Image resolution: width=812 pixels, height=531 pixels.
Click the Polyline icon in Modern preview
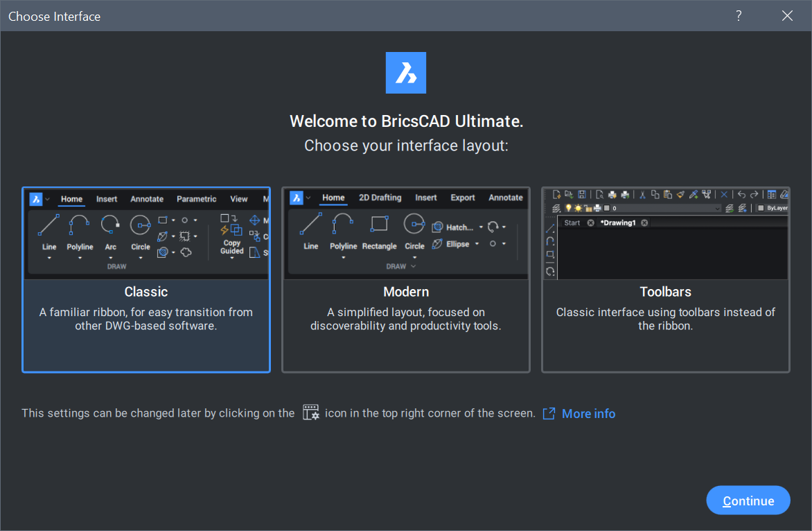[343, 224]
